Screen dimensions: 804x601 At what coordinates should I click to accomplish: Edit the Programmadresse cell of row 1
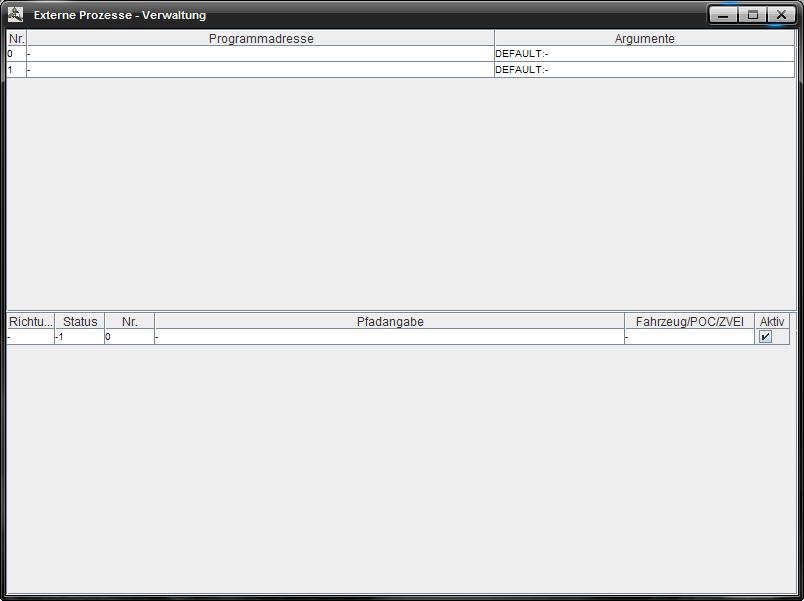[x=260, y=70]
